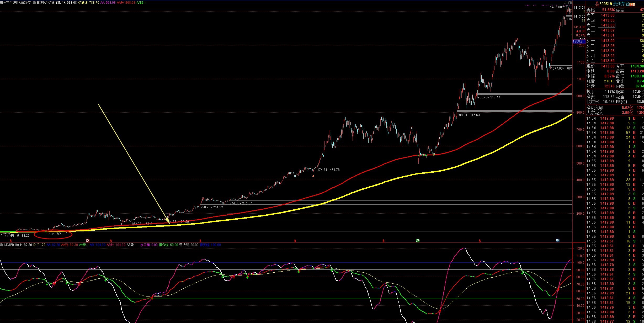
Task: Click the 1435.00 high price label
Action: coord(556,7)
